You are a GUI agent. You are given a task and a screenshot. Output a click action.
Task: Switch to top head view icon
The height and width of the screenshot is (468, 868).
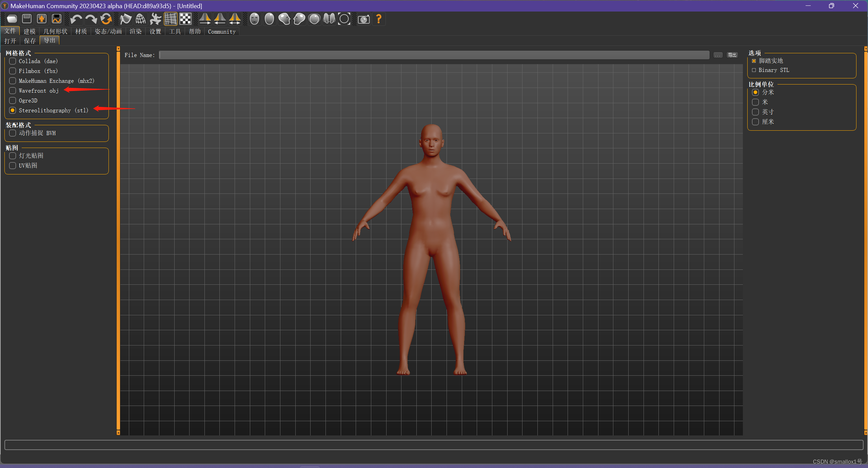(314, 19)
